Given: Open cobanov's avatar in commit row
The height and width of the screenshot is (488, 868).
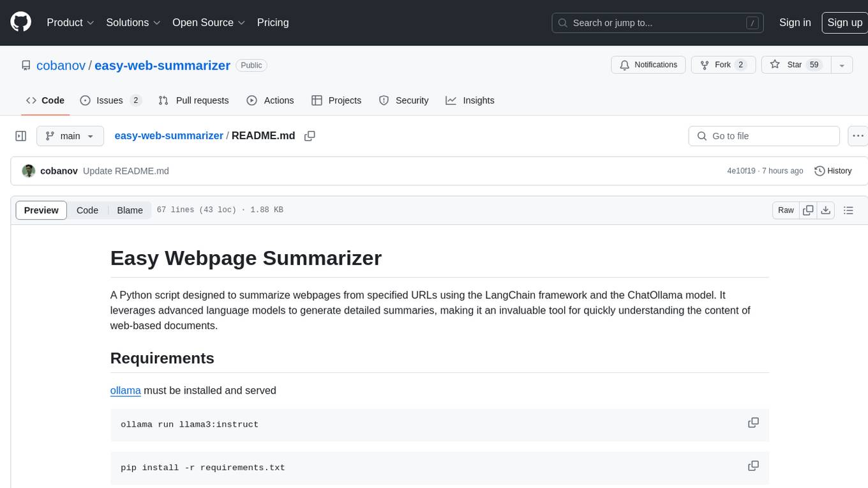Looking at the screenshot, I should click(28, 171).
